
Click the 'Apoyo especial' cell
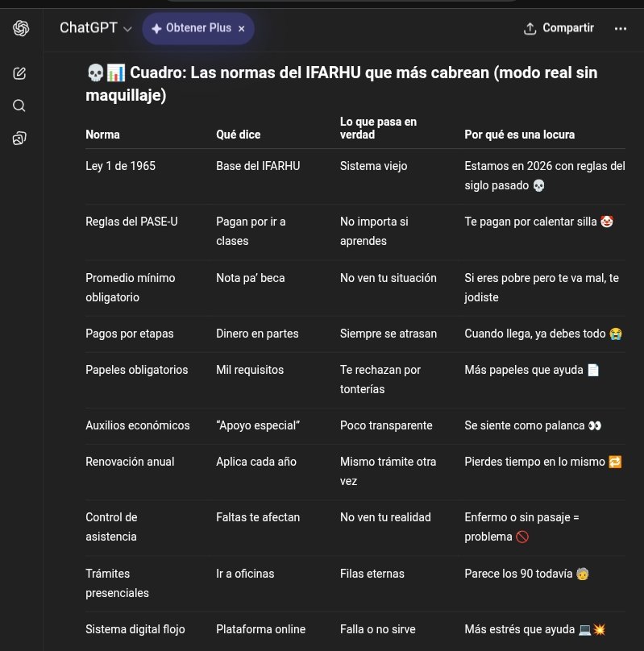tap(258, 425)
